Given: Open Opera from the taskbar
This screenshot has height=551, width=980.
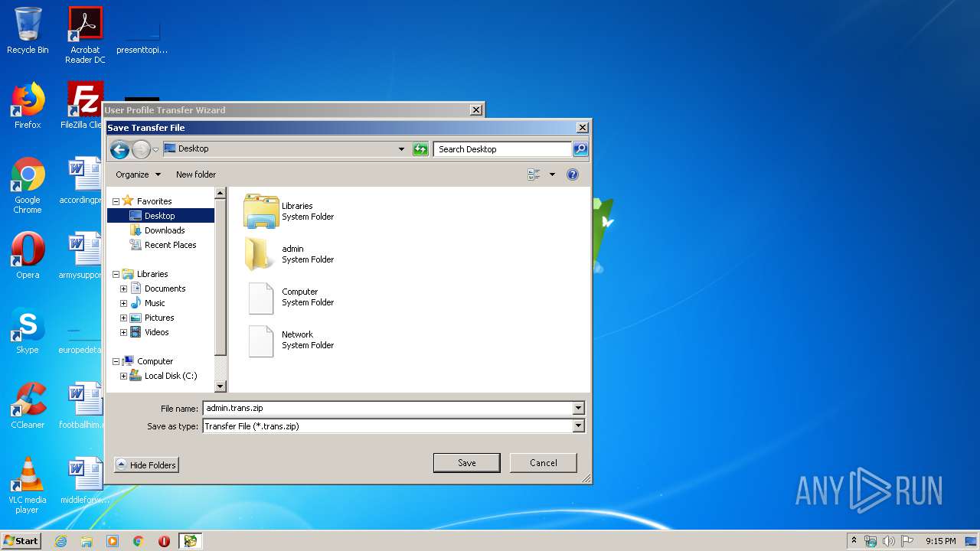Looking at the screenshot, I should [164, 541].
